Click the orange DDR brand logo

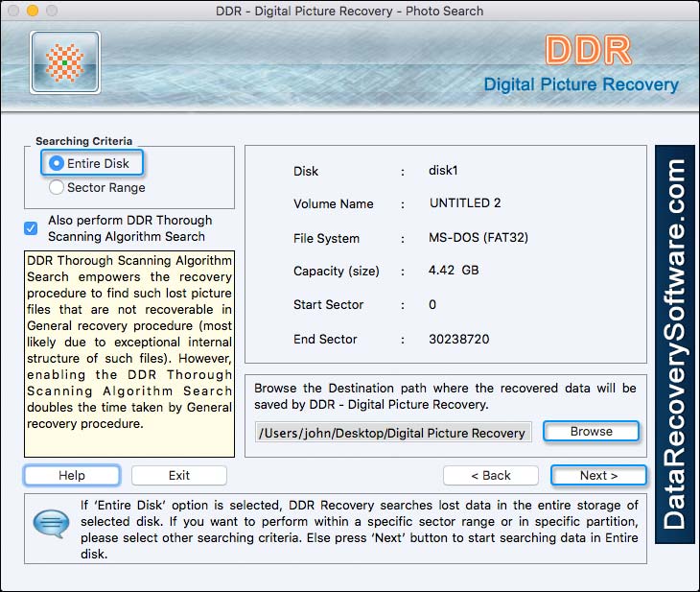588,51
